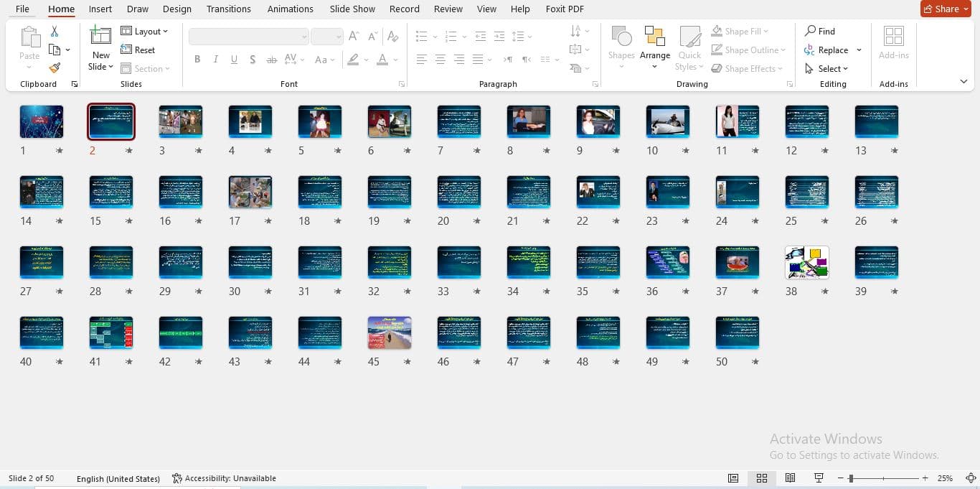Toggle Strikethrough formatting
Screen dimensions: 980x489
[272, 60]
